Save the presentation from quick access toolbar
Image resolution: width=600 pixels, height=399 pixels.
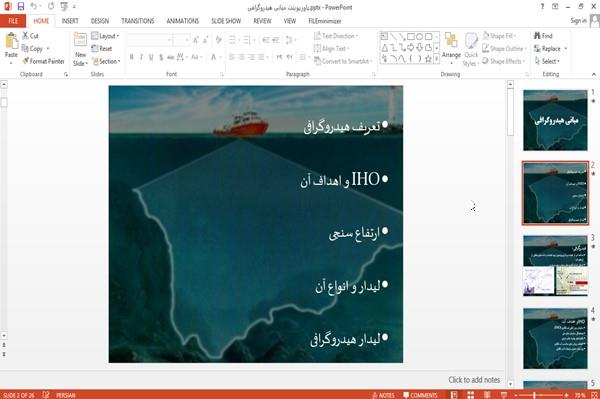pyautogui.click(x=21, y=7)
